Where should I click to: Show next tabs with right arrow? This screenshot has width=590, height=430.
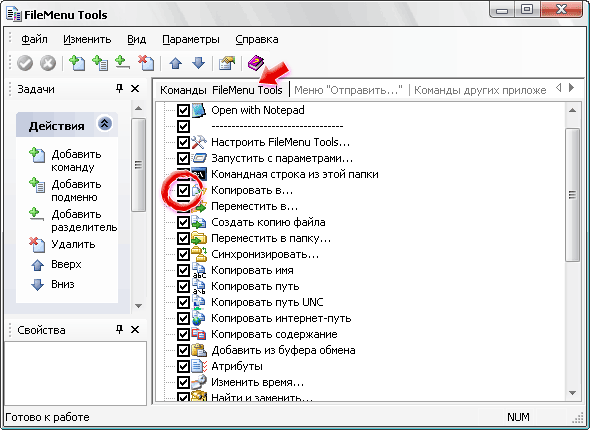(572, 88)
